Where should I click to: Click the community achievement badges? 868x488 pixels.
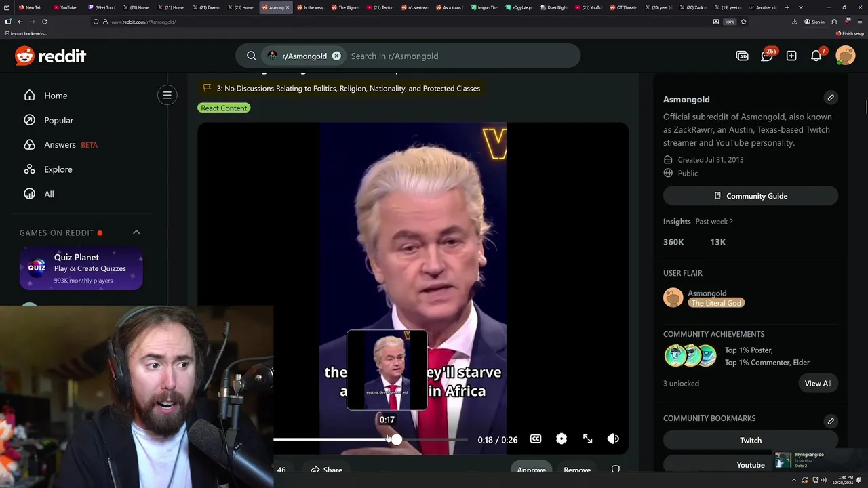point(690,356)
